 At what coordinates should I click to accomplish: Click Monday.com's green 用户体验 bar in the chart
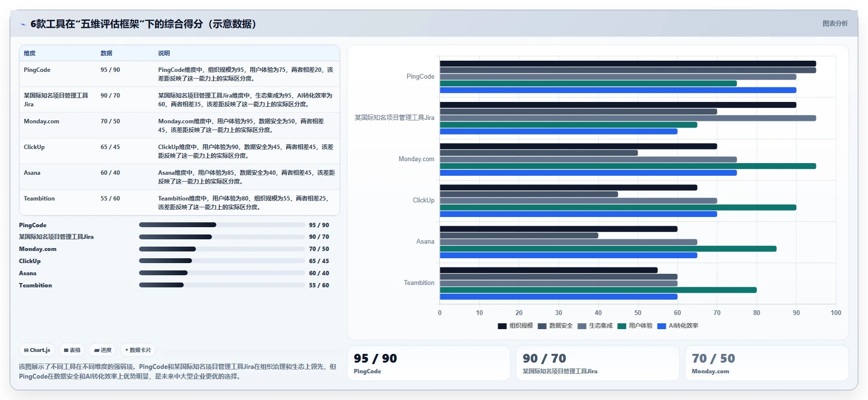click(x=628, y=166)
